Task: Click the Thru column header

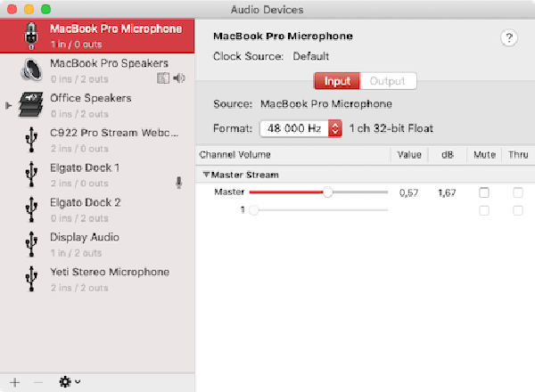Action: click(518, 155)
